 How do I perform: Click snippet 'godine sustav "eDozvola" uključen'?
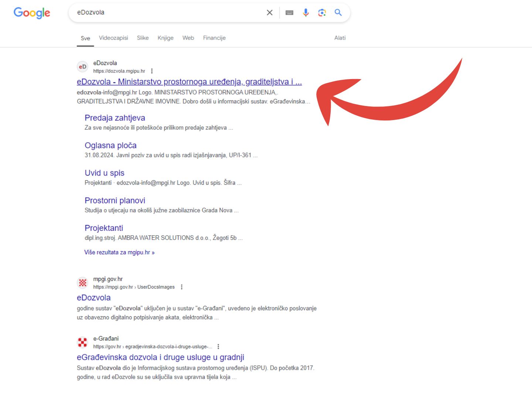click(x=197, y=313)
